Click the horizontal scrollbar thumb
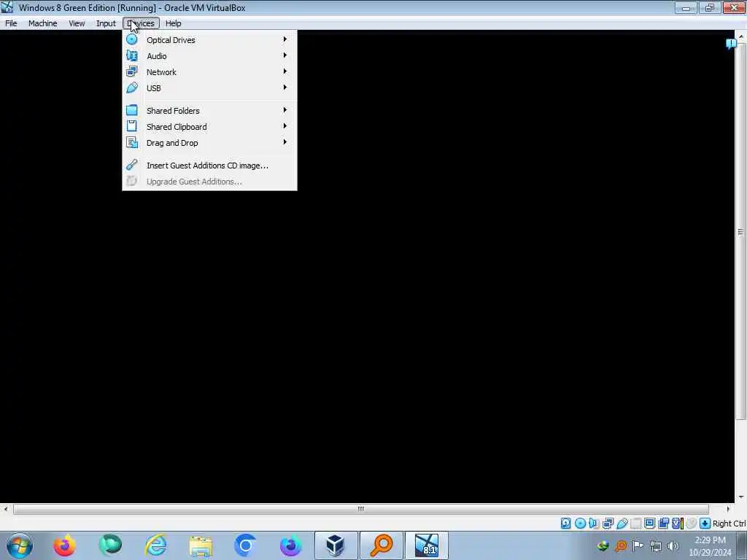This screenshot has width=747, height=560. (x=360, y=509)
